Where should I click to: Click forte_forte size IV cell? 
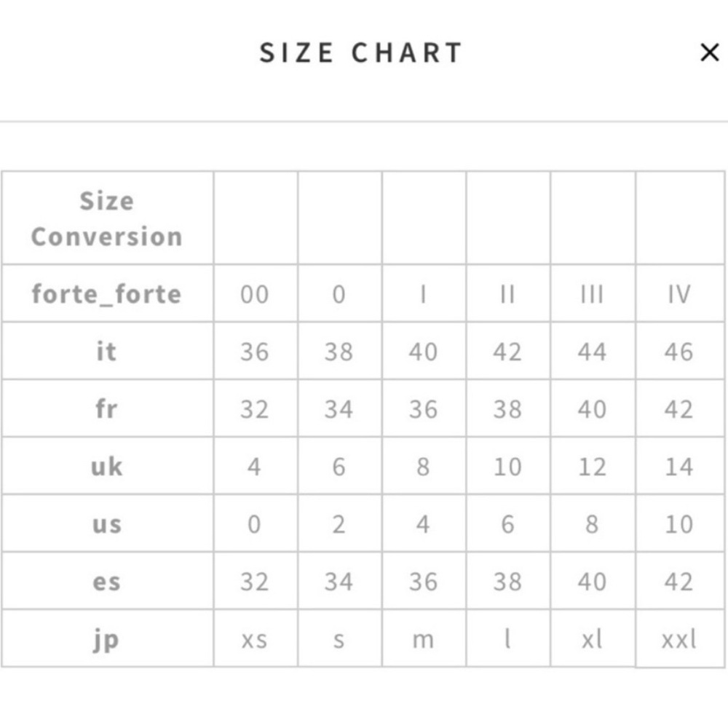(x=678, y=294)
